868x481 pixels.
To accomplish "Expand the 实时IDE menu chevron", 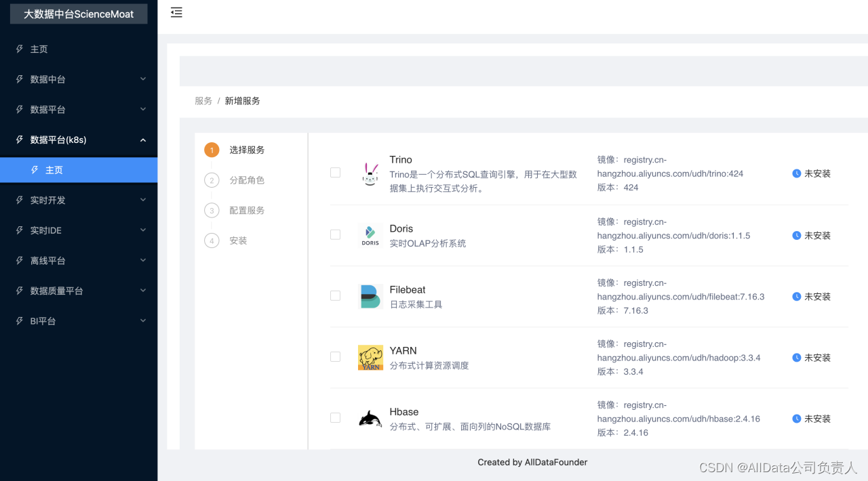I will (x=143, y=230).
